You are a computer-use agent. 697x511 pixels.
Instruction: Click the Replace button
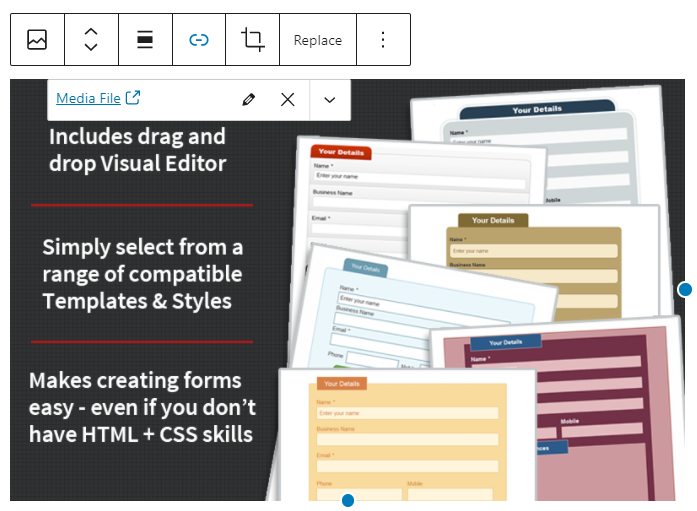click(x=317, y=40)
